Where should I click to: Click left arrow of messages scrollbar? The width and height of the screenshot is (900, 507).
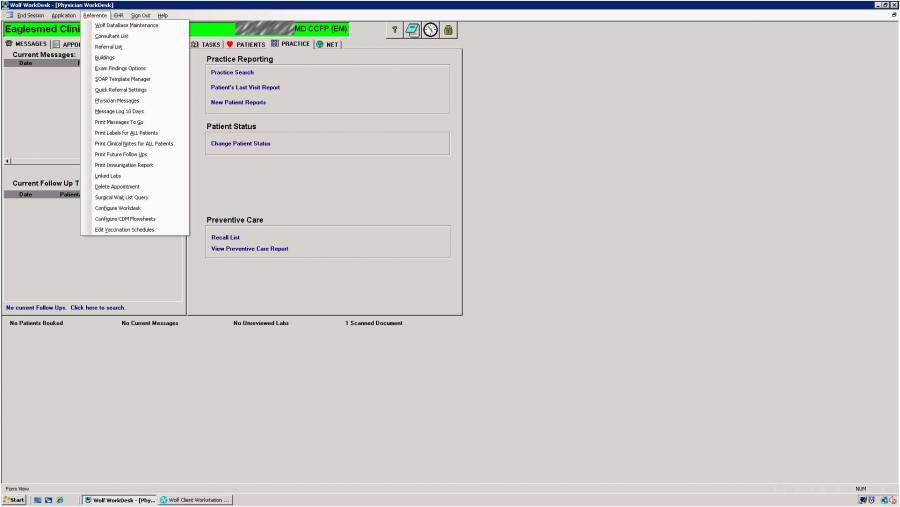(8, 160)
